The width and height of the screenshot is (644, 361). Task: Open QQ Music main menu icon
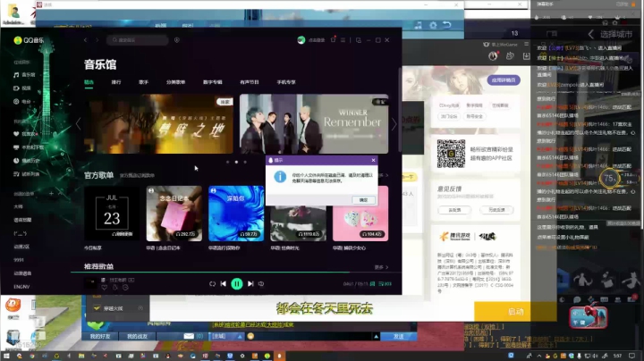pos(343,40)
